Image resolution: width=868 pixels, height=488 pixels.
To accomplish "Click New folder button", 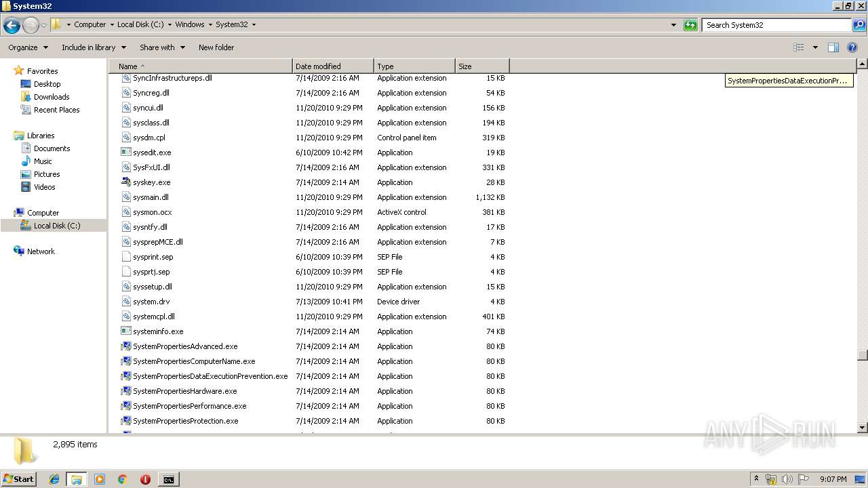I will pos(216,47).
